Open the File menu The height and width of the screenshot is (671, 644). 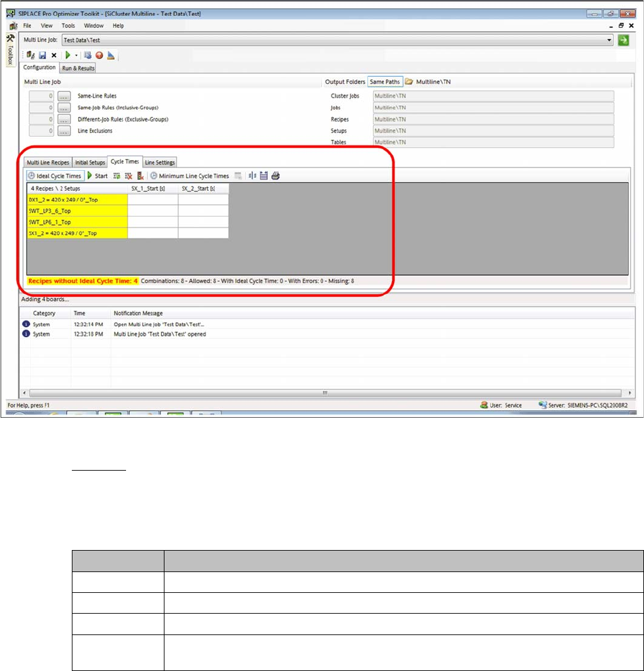click(x=27, y=26)
